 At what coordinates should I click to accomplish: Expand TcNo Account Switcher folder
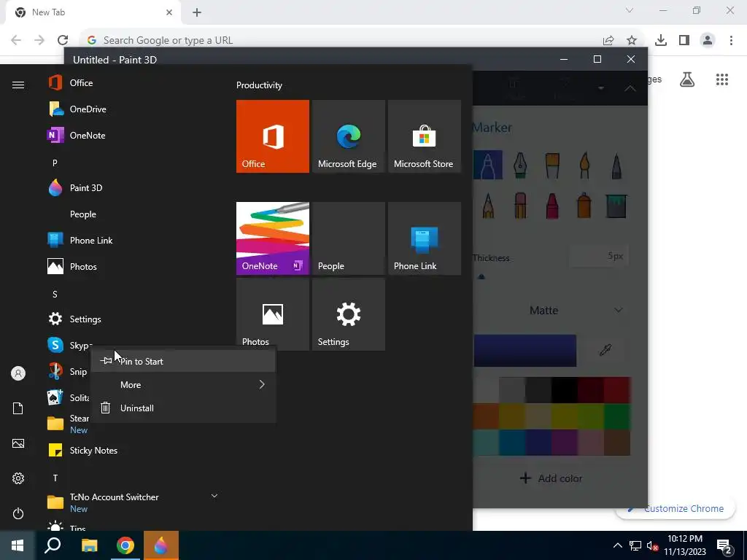[x=214, y=496]
